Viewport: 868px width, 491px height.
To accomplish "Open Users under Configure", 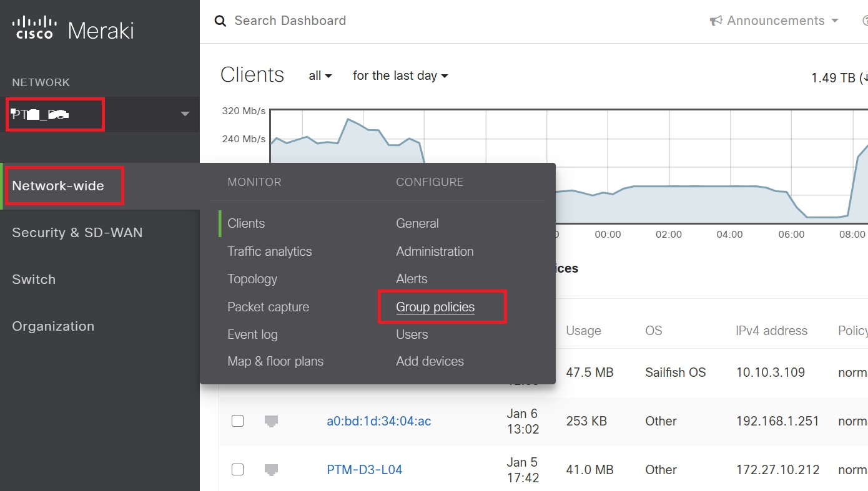I will pyautogui.click(x=412, y=334).
